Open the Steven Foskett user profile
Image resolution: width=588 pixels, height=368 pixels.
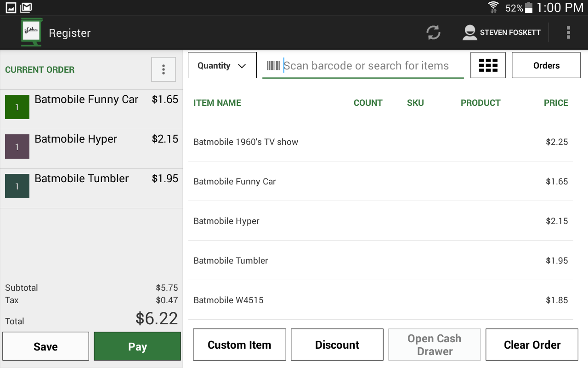[501, 33]
